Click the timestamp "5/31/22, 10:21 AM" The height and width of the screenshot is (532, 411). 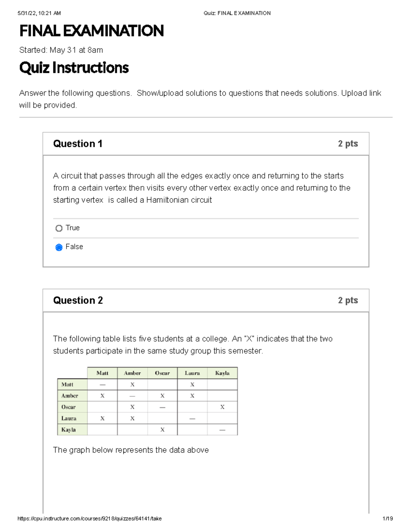click(x=39, y=13)
